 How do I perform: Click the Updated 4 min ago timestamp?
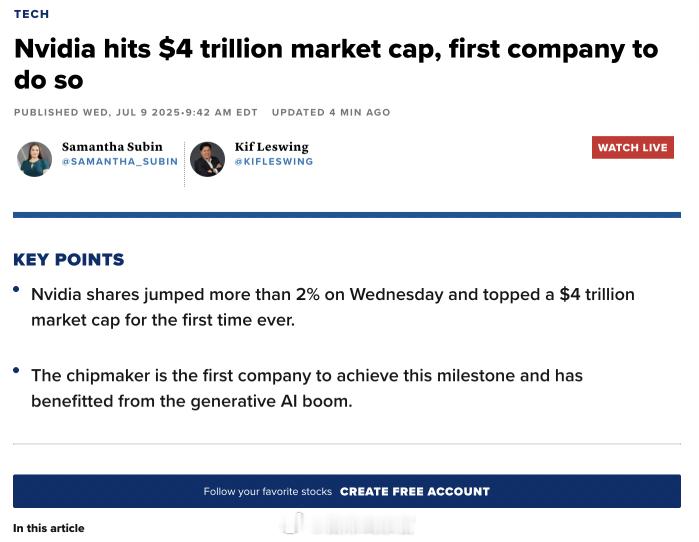[331, 112]
